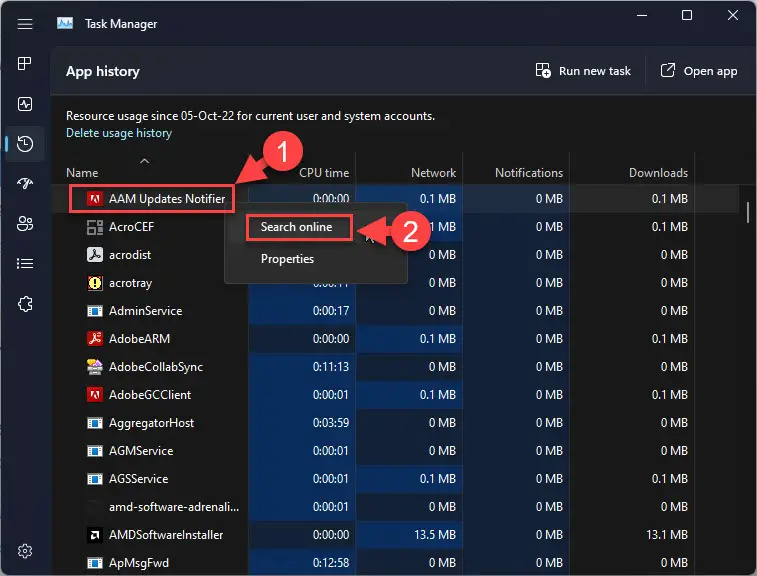
Task: Click the AGSService app icon
Action: point(95,479)
